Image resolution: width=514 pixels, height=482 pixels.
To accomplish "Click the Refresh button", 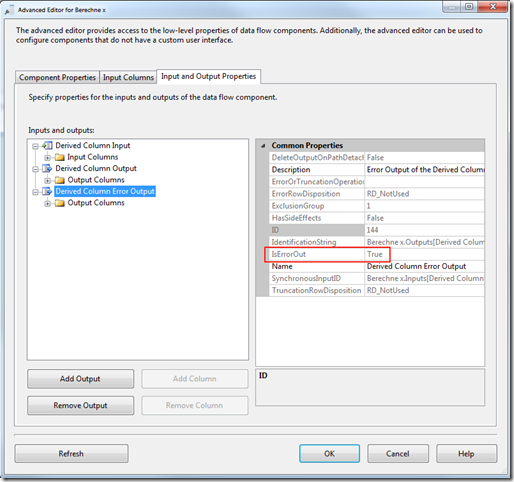I will click(71, 454).
